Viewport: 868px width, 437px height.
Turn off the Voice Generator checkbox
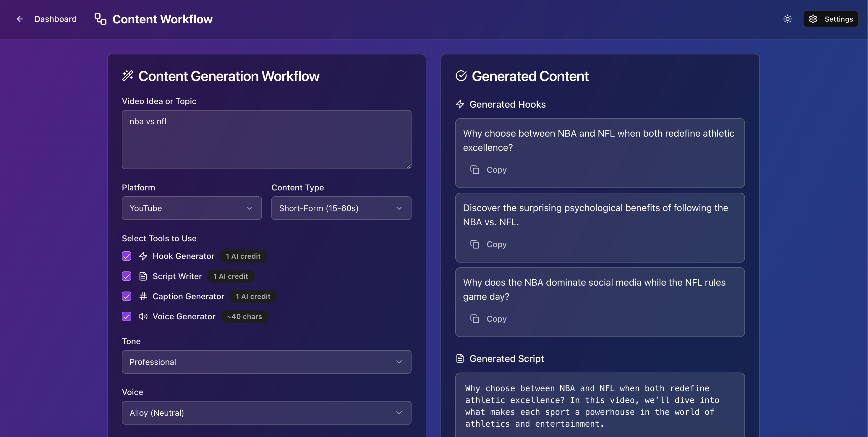[127, 316]
